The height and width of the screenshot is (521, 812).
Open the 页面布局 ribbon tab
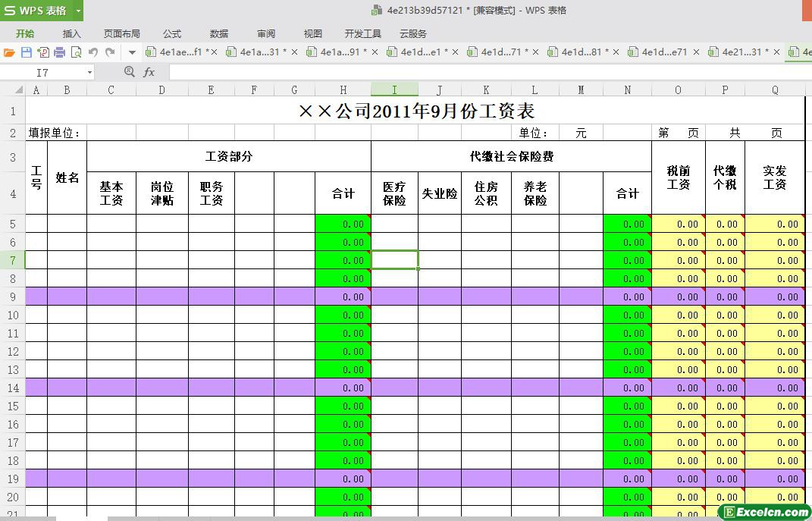[121, 33]
